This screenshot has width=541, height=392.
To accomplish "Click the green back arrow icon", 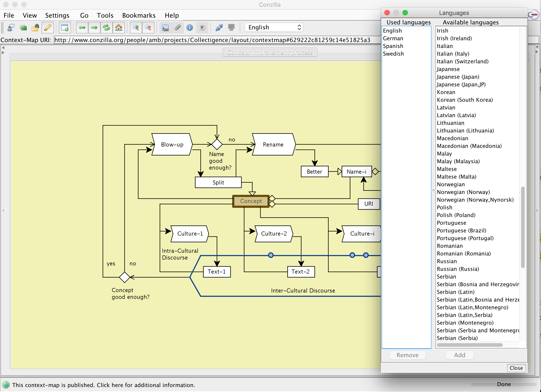I will [x=82, y=28].
